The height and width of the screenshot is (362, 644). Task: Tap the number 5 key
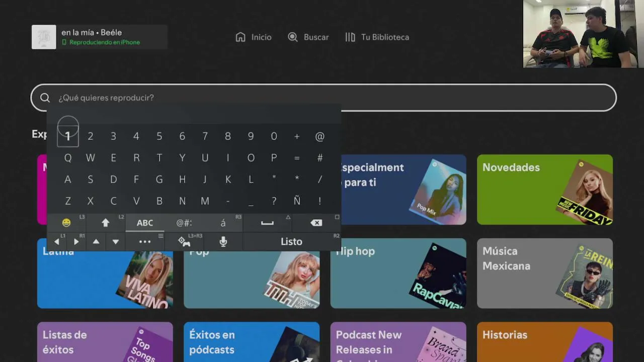pyautogui.click(x=159, y=136)
